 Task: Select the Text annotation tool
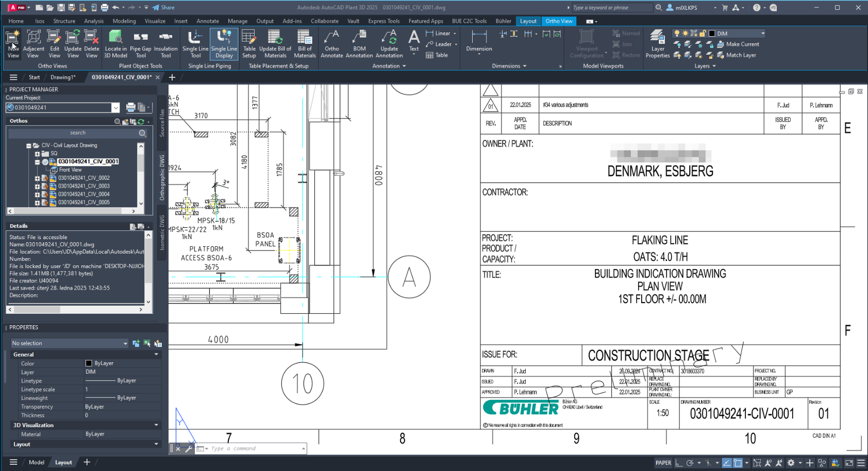(414, 41)
